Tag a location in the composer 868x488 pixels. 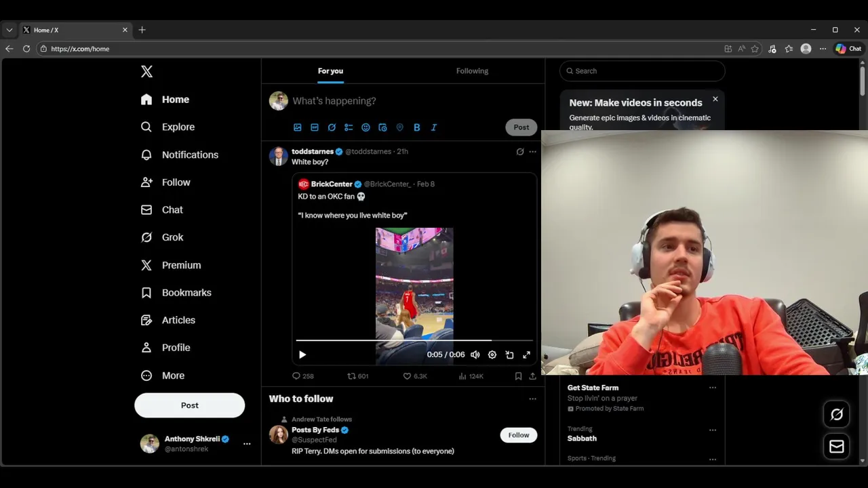399,127
